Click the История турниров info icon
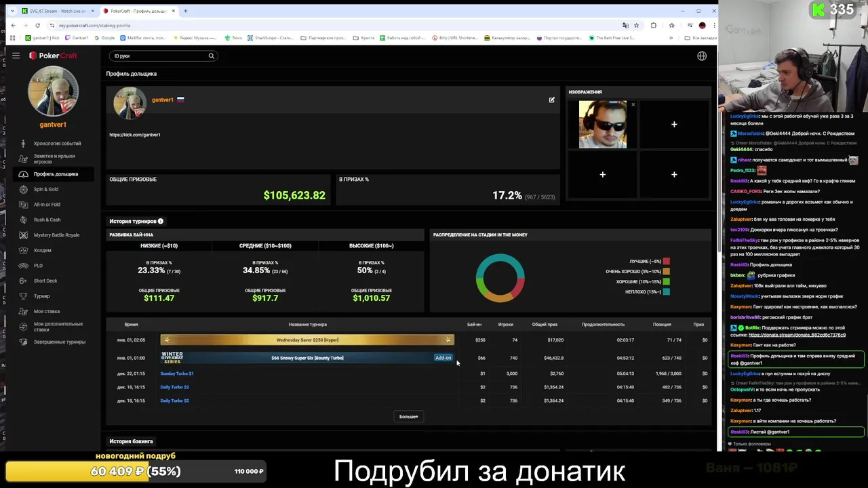The height and width of the screenshot is (488, 868). pos(161,221)
